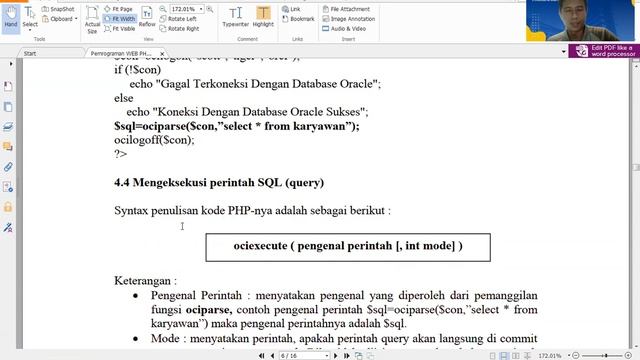This screenshot has width=640, height=360.
Task: Add a Bookmark
Action: click(x=298, y=19)
